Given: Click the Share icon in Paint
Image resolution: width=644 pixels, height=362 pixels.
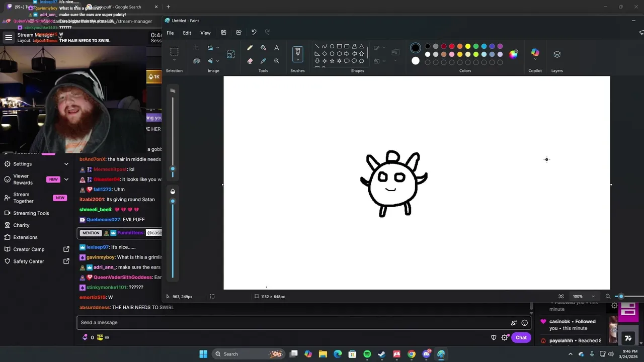Looking at the screenshot, I should [x=238, y=33].
